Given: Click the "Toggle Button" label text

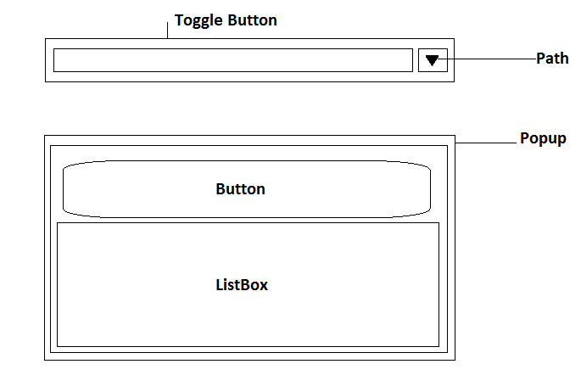Looking at the screenshot, I should (x=226, y=20).
